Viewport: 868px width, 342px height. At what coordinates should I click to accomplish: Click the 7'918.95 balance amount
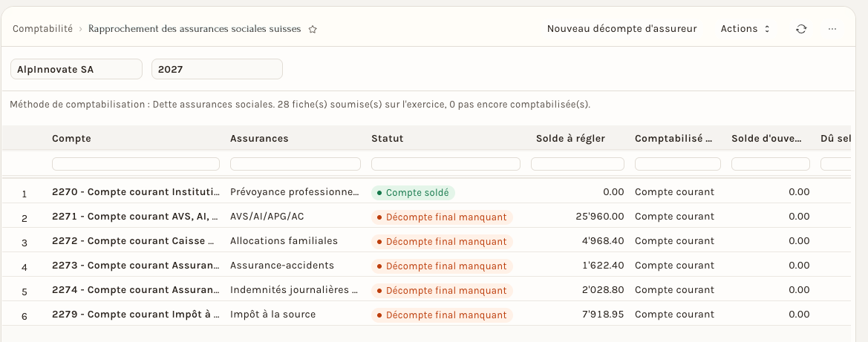point(603,315)
